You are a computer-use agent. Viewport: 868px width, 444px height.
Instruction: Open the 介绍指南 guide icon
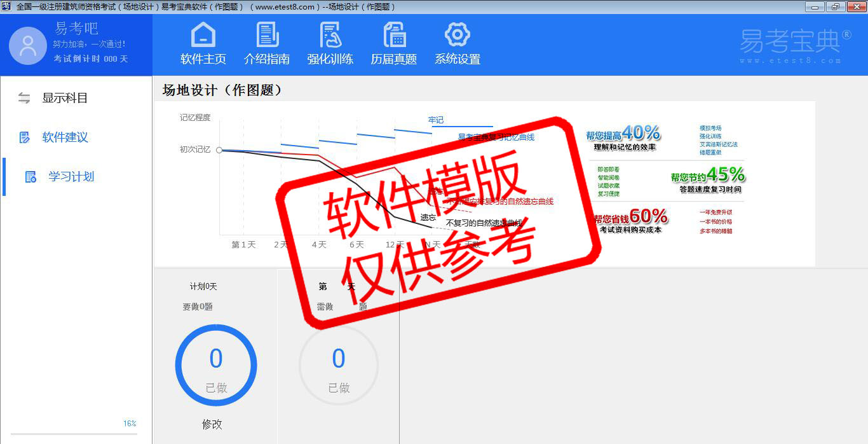[268, 34]
